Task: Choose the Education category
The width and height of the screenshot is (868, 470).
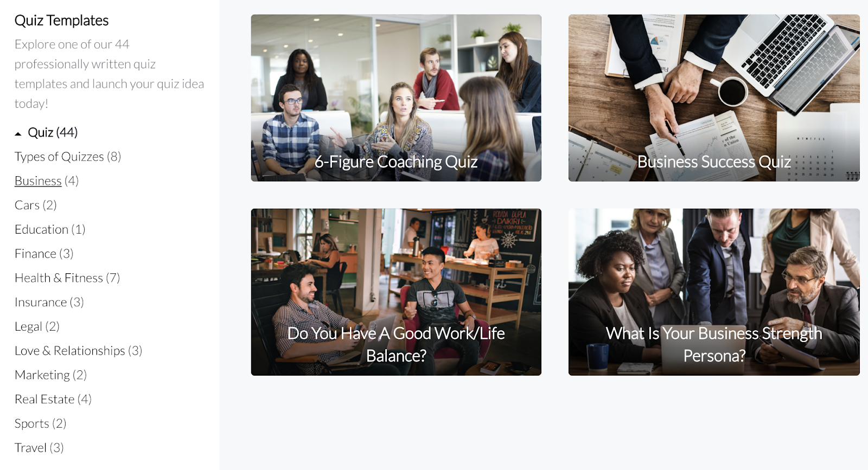Action: (x=50, y=229)
